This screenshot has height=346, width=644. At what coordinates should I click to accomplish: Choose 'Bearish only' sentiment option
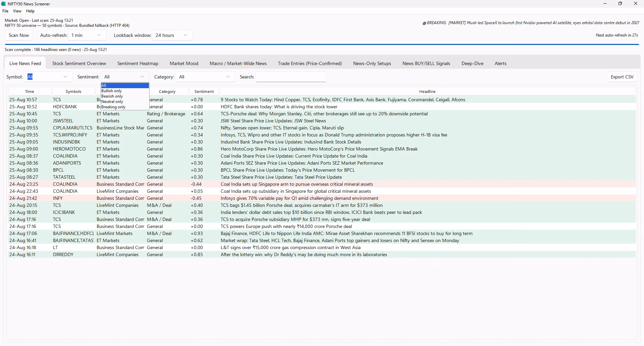coord(125,96)
